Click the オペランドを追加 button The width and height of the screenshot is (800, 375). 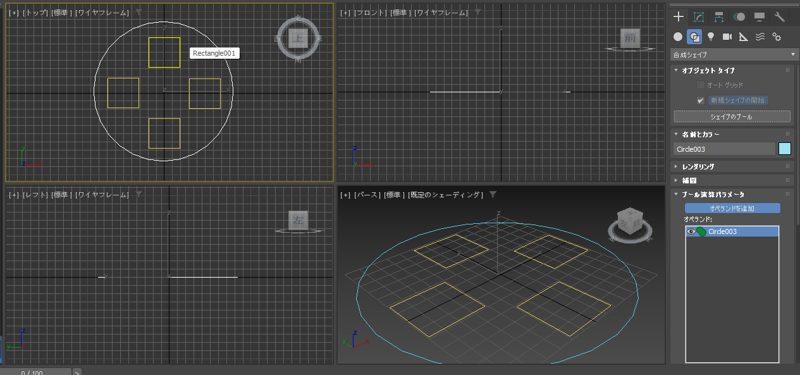pos(732,208)
